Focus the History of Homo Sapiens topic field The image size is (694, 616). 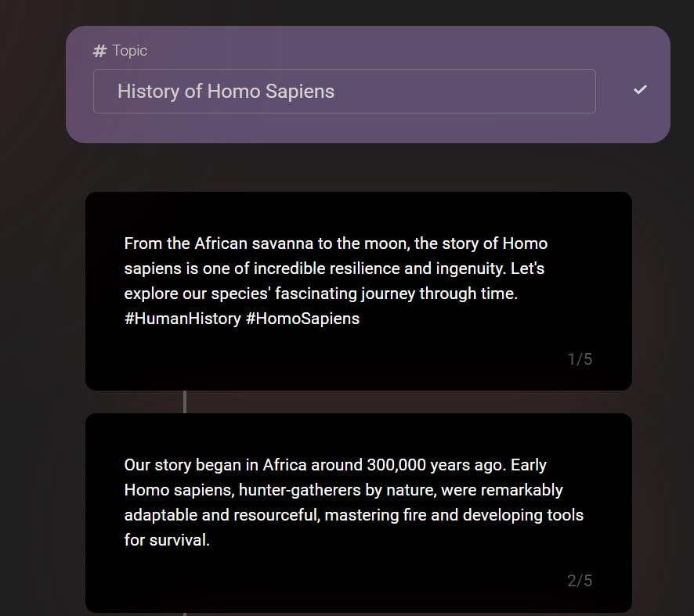click(345, 91)
